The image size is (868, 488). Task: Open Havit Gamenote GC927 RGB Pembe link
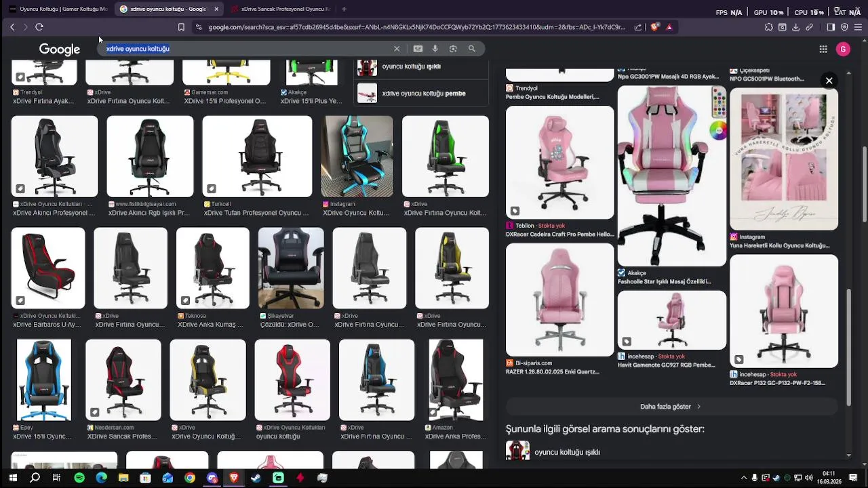(x=667, y=365)
